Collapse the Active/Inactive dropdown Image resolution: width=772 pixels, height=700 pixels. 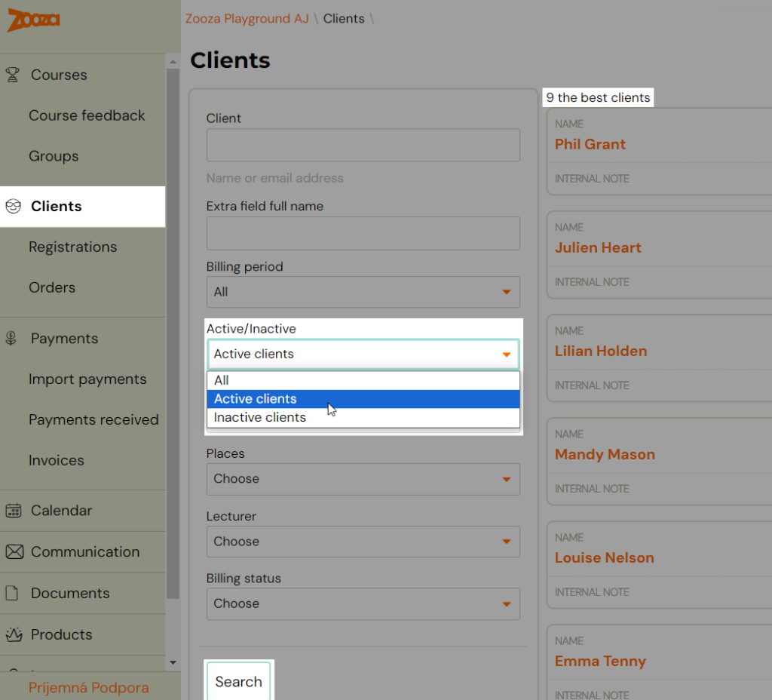tap(363, 355)
